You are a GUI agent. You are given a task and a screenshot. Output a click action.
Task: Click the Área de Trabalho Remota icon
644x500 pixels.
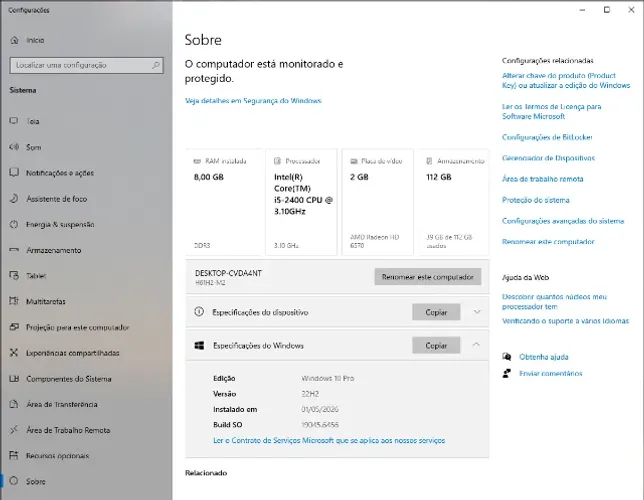click(14, 430)
